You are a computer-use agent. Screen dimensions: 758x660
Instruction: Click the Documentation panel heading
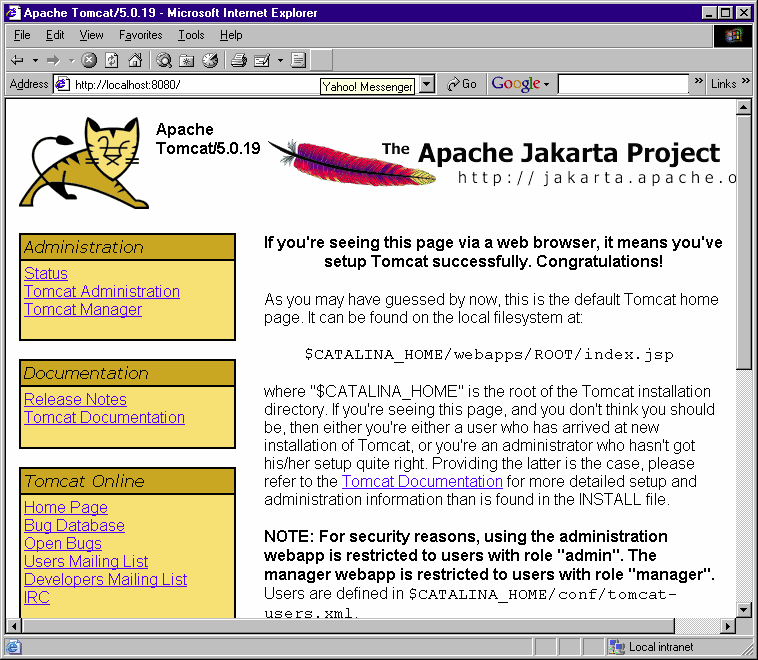[128, 373]
